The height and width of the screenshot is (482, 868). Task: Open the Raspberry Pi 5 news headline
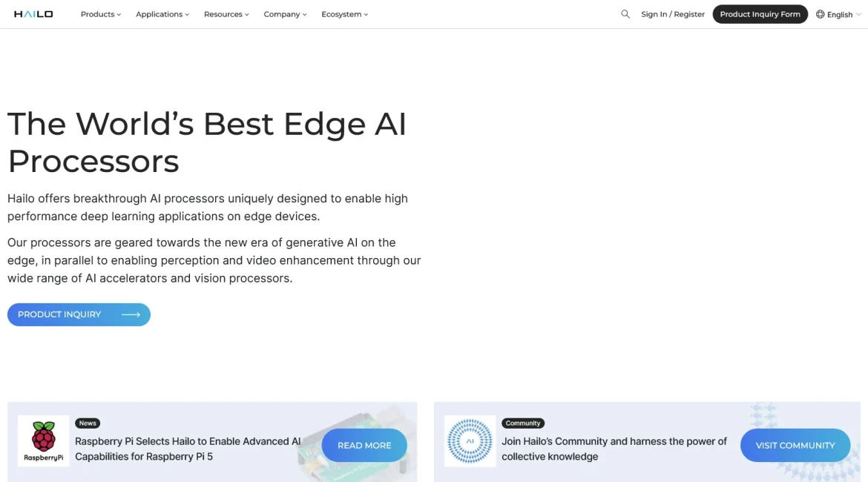point(188,449)
